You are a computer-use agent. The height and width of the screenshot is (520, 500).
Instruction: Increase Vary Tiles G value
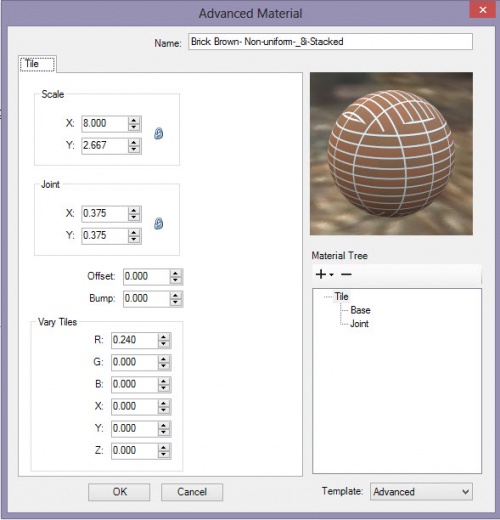point(164,359)
